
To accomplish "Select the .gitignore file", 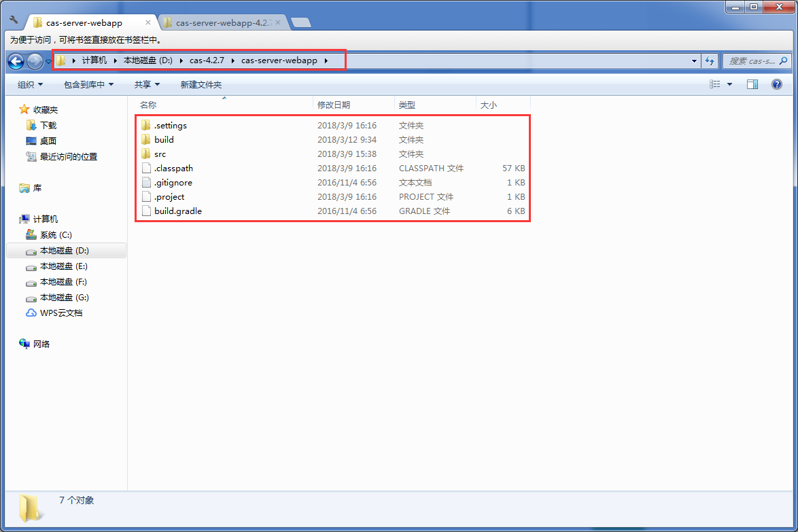I will tap(173, 182).
